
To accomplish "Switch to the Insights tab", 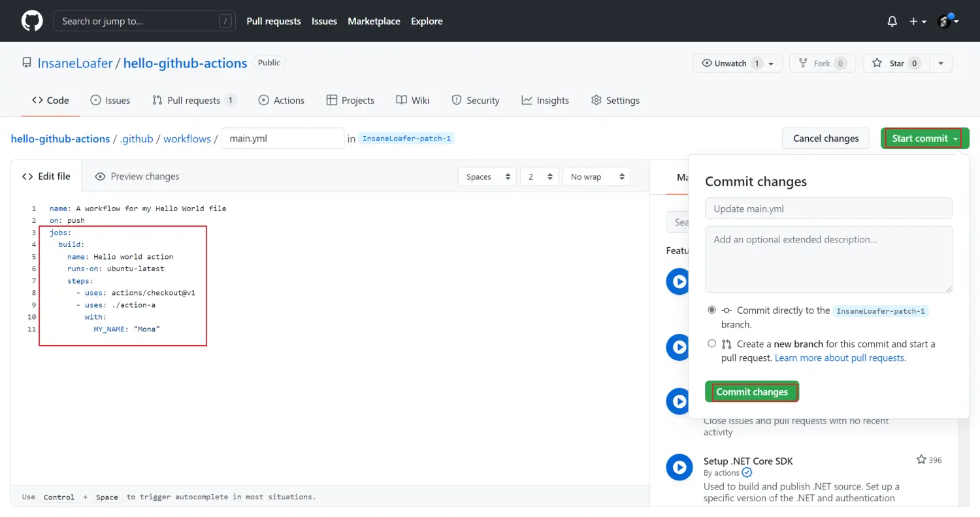I will pyautogui.click(x=546, y=100).
